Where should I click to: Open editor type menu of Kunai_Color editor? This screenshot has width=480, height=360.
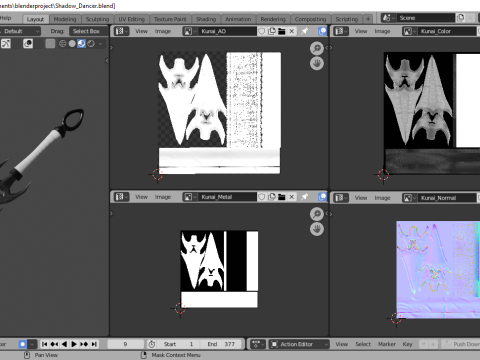(342, 31)
